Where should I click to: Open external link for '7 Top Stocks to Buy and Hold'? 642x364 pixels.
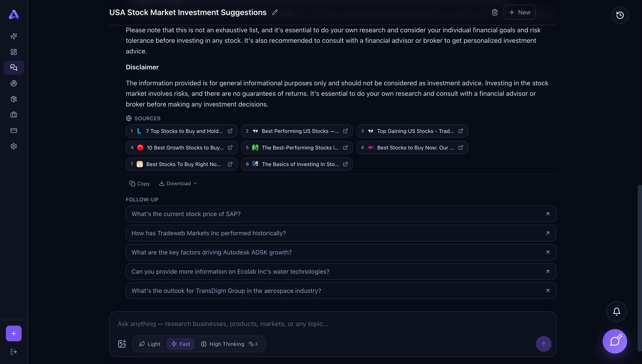coord(230,131)
